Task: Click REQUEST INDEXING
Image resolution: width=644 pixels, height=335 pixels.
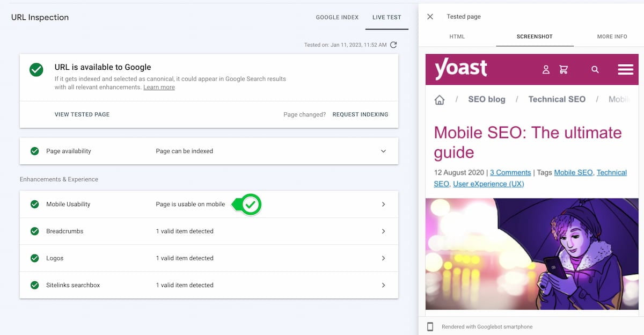Action: point(360,114)
